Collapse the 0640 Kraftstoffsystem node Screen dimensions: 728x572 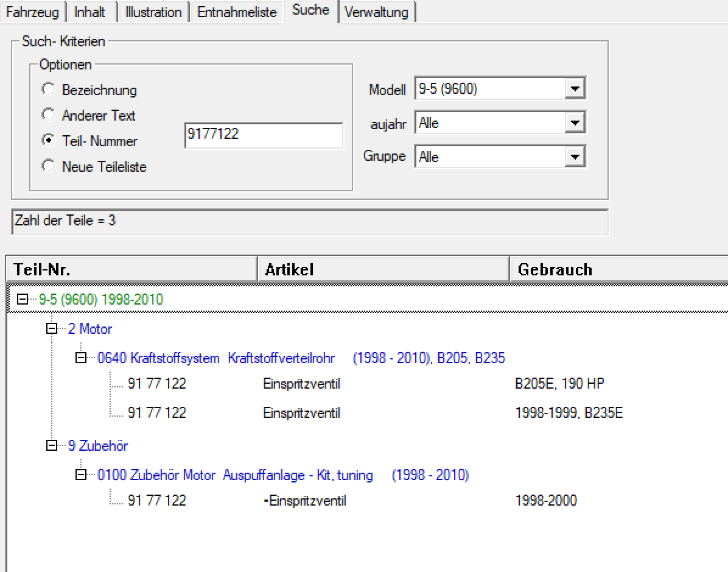click(81, 358)
